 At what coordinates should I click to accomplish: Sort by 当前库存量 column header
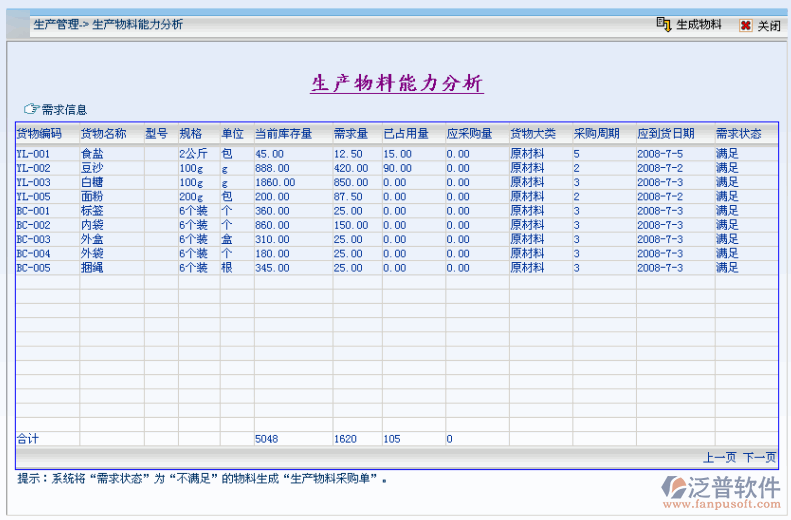283,133
